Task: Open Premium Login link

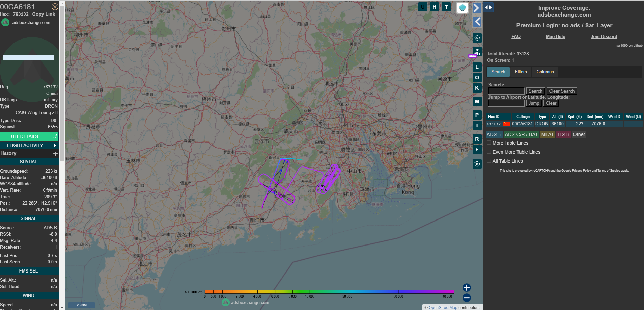Action: pyautogui.click(x=564, y=26)
